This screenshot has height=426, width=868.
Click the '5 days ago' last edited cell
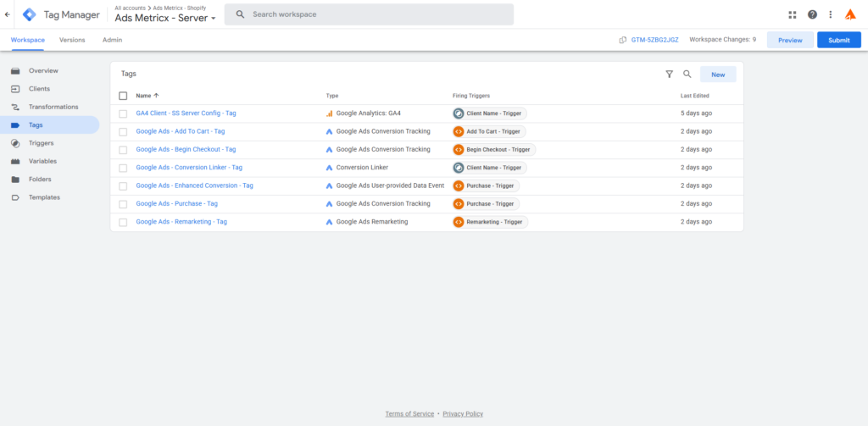[697, 113]
